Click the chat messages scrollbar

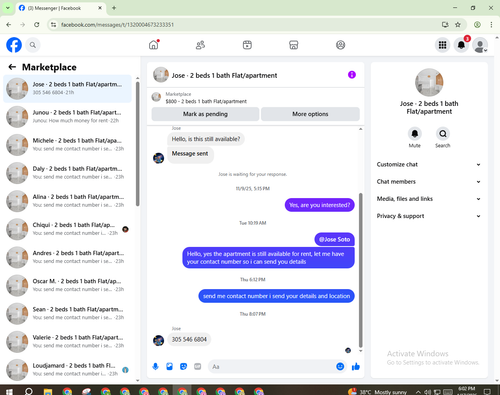coord(360,270)
